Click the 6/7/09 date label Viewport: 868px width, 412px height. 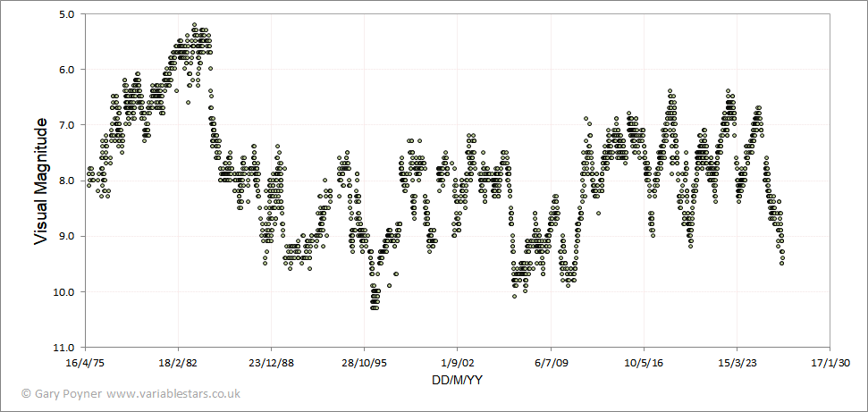(x=551, y=363)
